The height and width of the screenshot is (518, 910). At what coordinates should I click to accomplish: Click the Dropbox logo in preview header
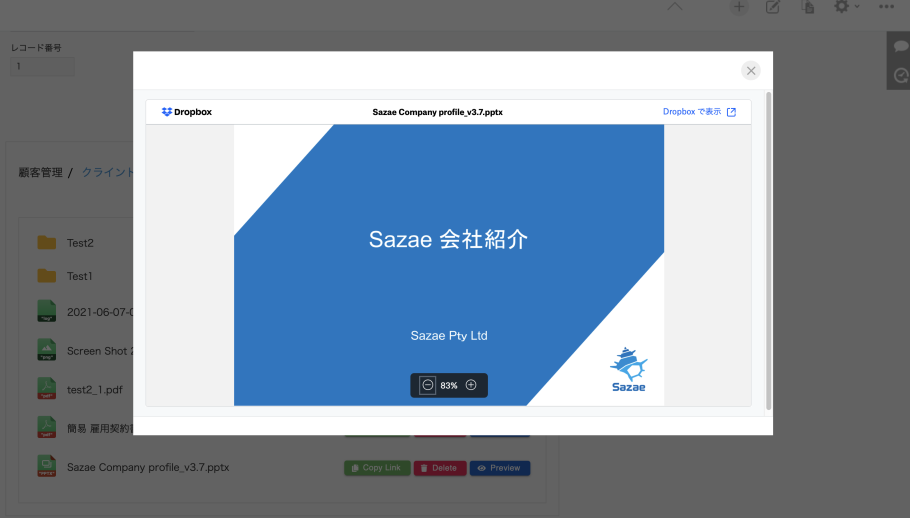click(187, 112)
